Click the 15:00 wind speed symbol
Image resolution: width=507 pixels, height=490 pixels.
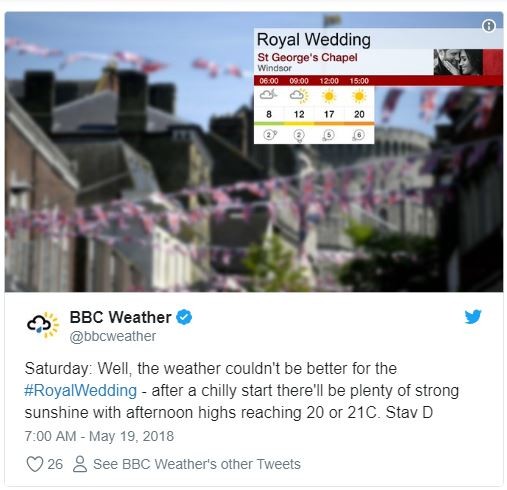click(x=358, y=135)
